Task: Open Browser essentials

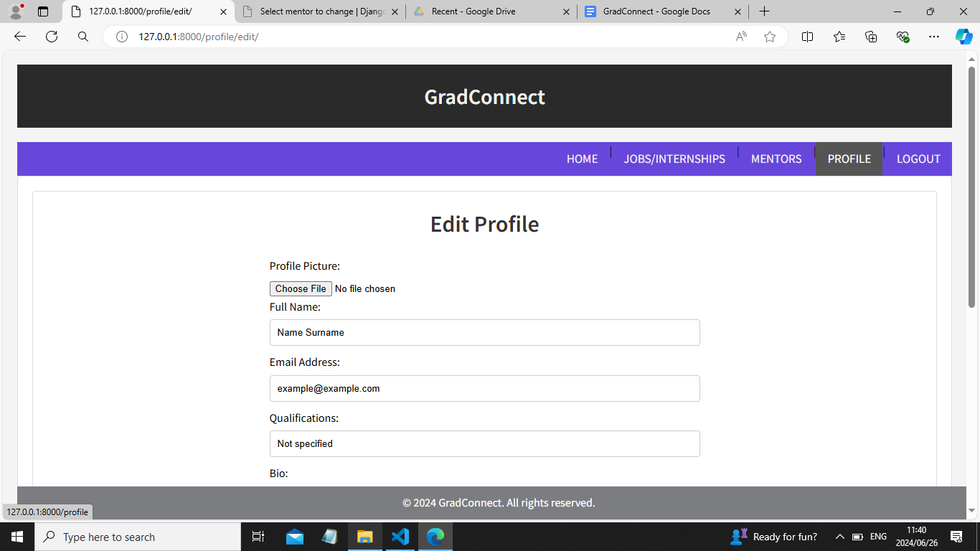Action: point(903,36)
